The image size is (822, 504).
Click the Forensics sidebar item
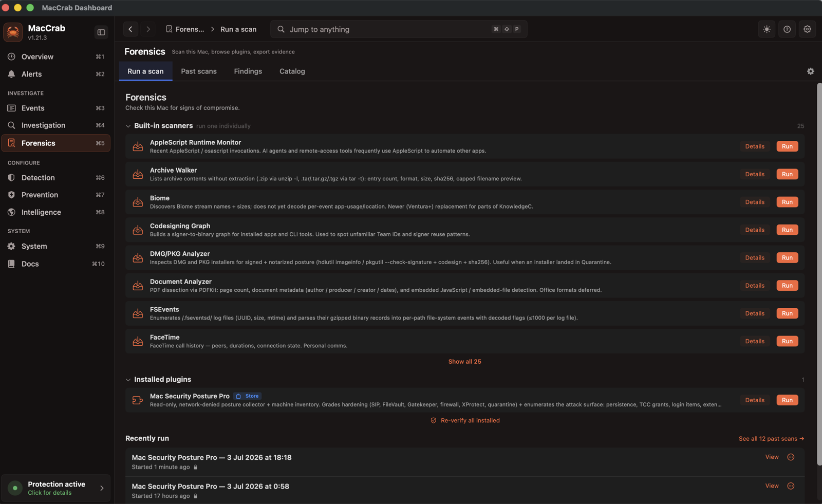pos(56,143)
